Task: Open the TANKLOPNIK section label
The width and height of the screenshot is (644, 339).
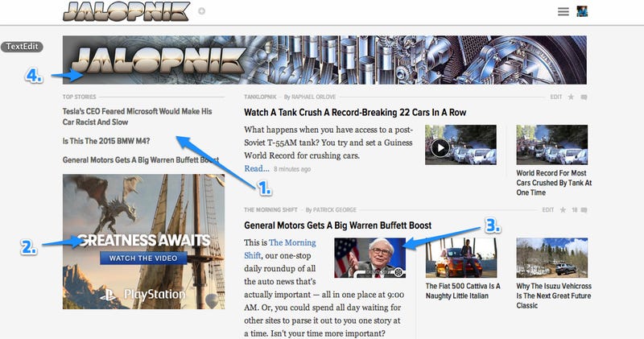Action: [260, 97]
